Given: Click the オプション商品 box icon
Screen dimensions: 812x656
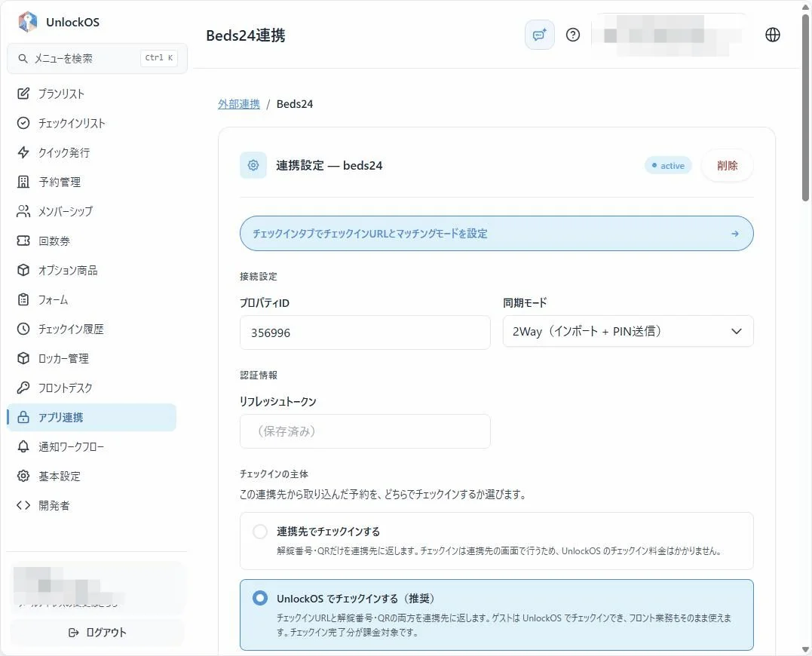Looking at the screenshot, I should coord(23,270).
